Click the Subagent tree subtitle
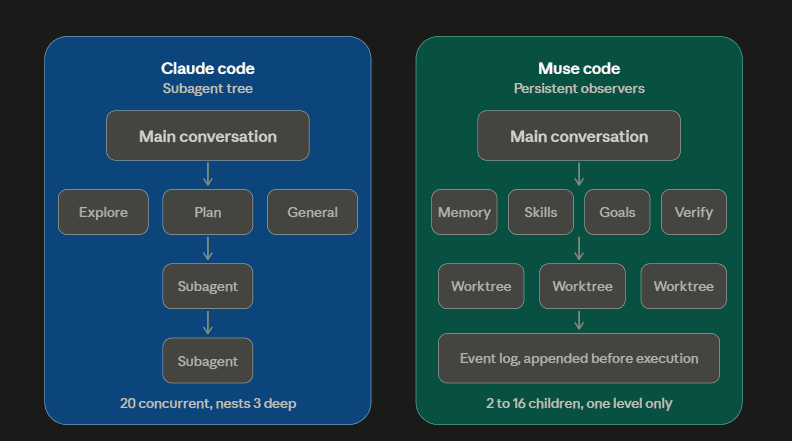 pos(208,88)
